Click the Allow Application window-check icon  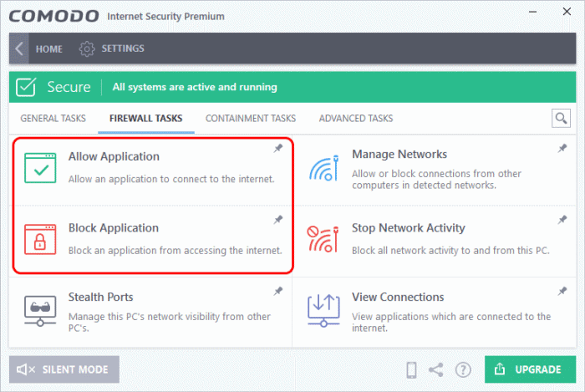40,168
